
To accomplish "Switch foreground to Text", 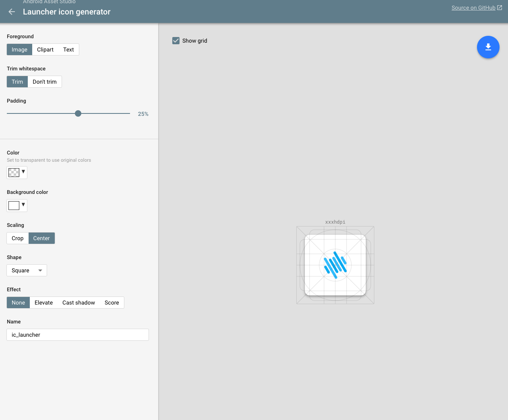I will (x=68, y=49).
